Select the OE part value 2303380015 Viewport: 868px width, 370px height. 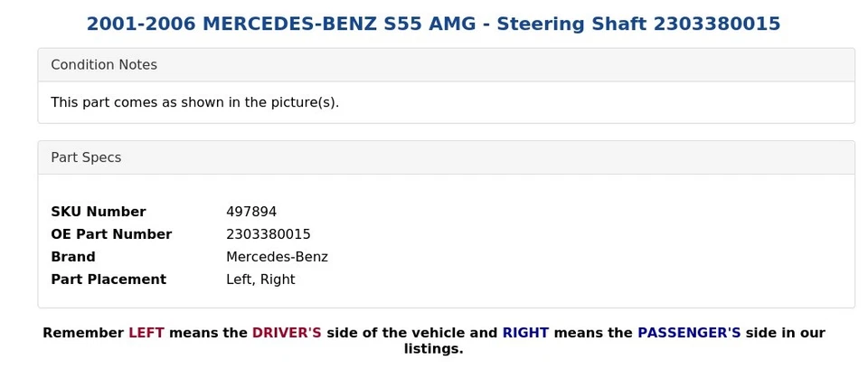pyautogui.click(x=269, y=234)
